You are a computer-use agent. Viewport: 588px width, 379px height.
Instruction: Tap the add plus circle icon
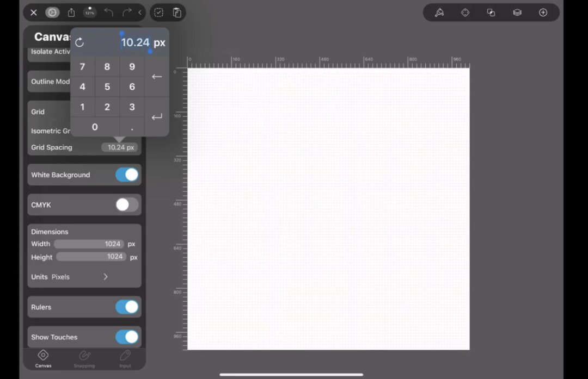[543, 13]
